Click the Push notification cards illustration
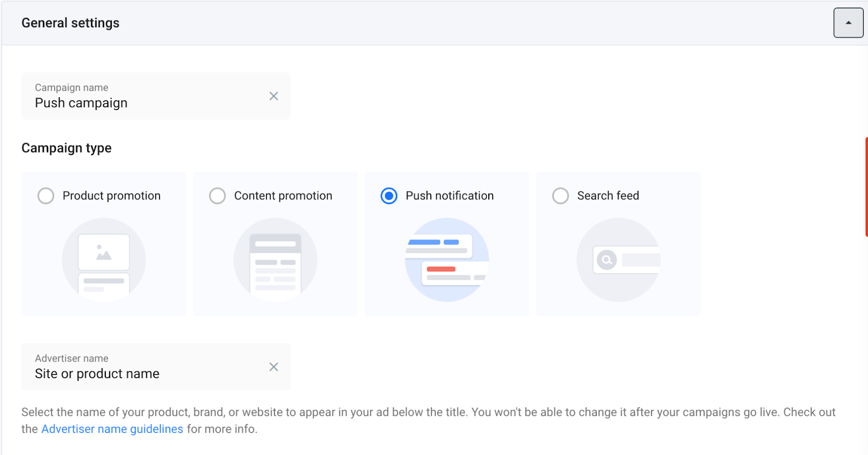 coord(446,260)
